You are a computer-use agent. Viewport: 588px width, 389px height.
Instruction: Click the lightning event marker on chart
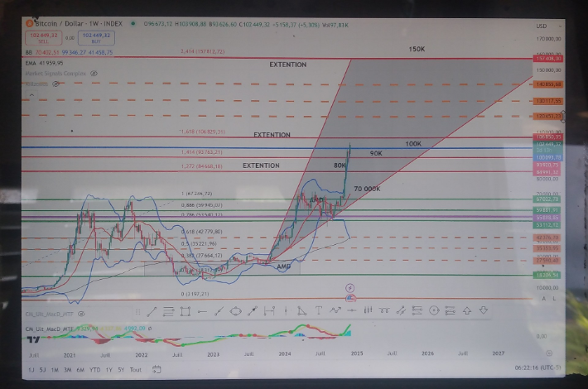[349, 288]
